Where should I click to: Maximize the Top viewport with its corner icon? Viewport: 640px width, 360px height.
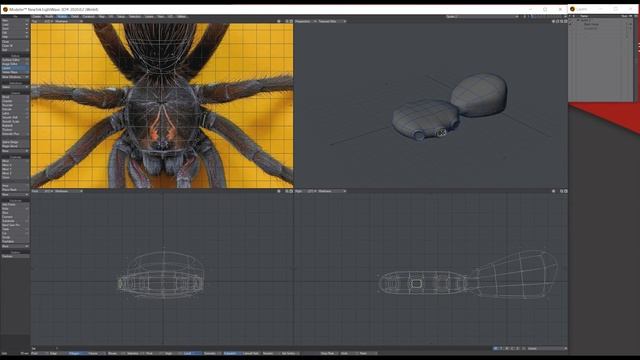coord(291,21)
